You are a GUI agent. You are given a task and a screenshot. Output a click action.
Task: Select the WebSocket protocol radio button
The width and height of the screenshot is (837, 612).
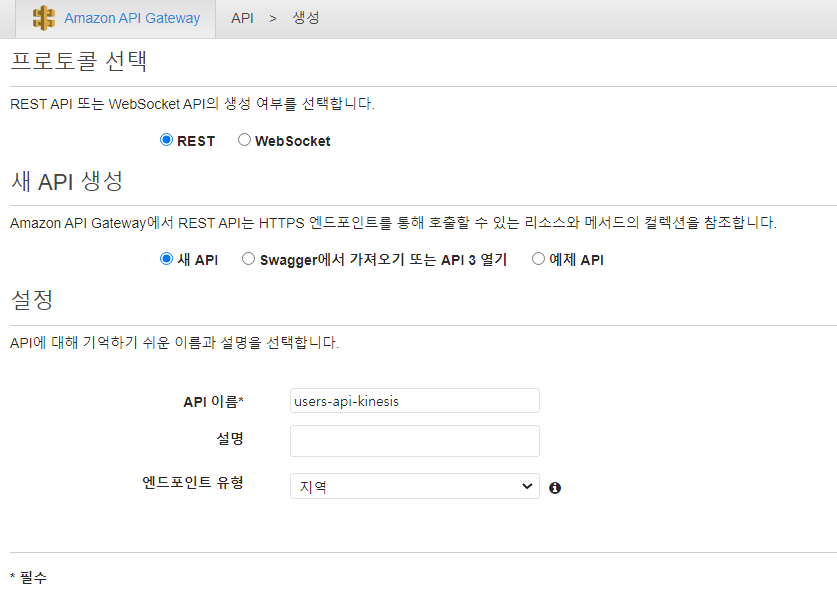(244, 140)
